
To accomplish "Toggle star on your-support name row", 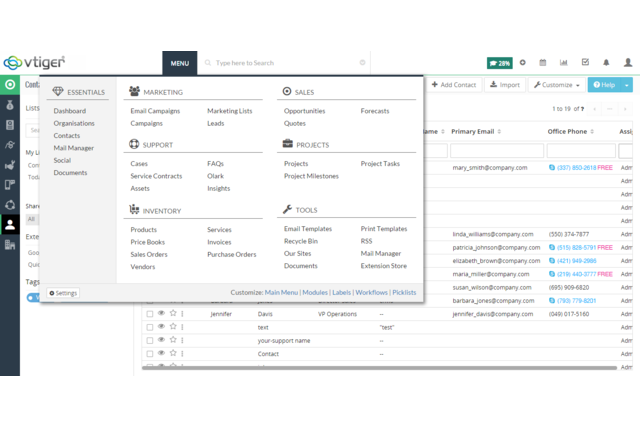I will 172,340.
